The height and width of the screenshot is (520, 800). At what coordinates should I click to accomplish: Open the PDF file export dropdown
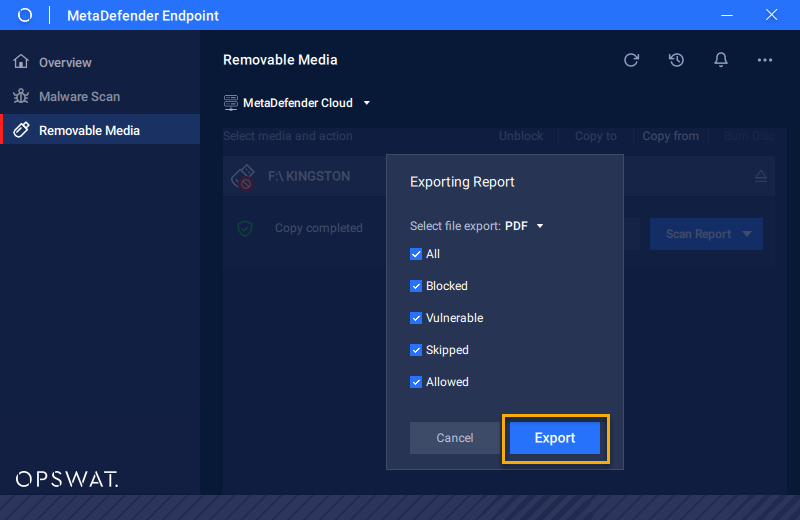coord(524,226)
